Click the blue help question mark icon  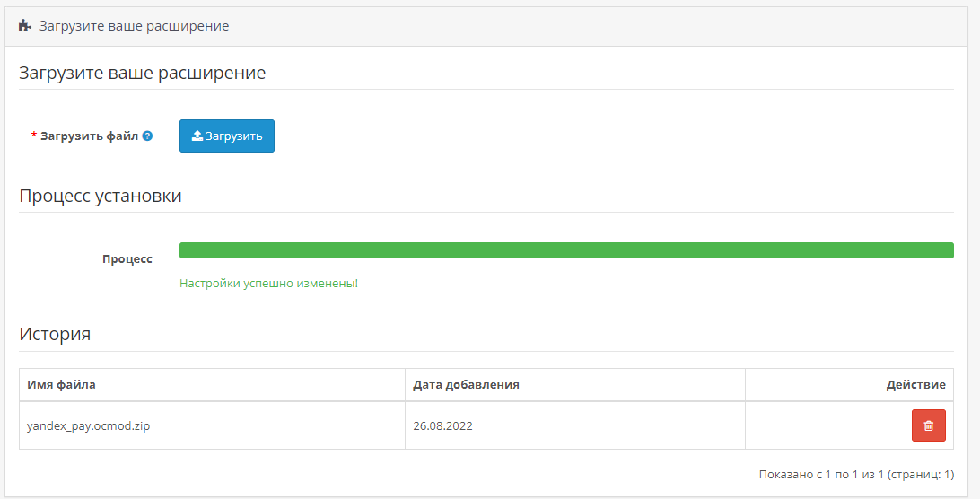pos(147,136)
